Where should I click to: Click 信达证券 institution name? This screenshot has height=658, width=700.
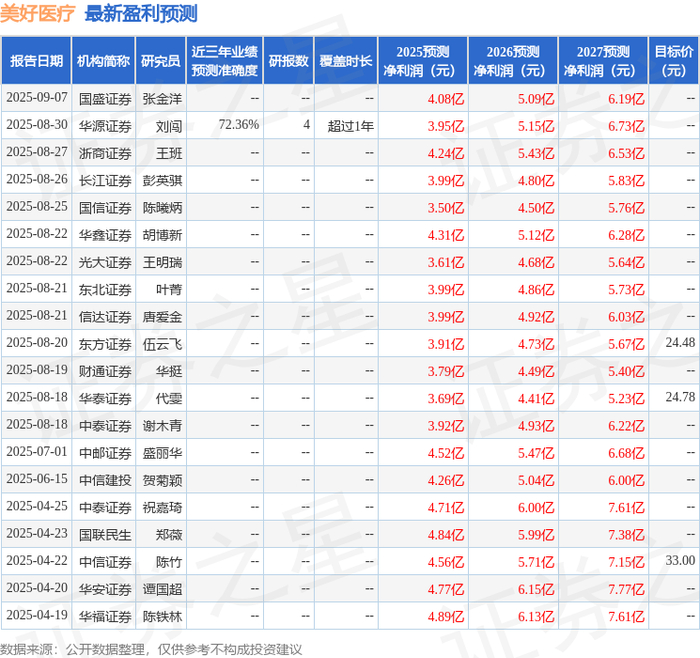[105, 317]
